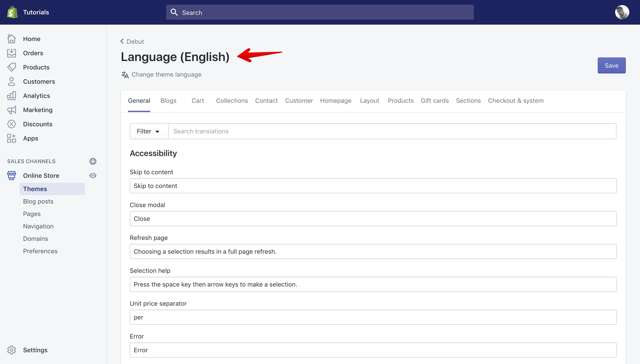640x364 pixels.
Task: Click the Debut back link text
Action: click(135, 42)
